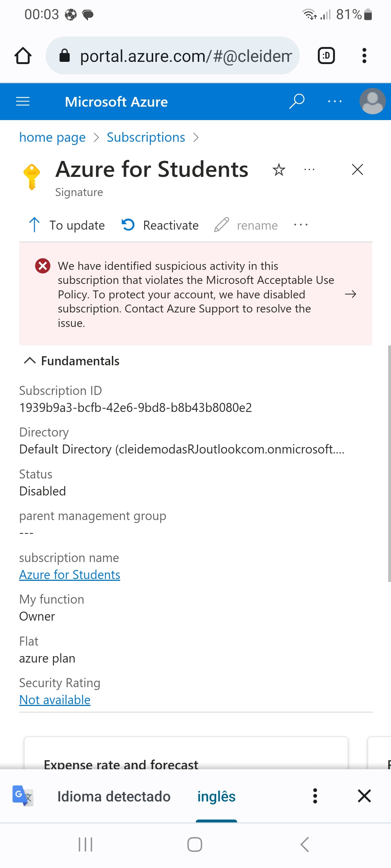This screenshot has width=391, height=868.
Task: Open the rename subscription pencil icon
Action: 221,225
